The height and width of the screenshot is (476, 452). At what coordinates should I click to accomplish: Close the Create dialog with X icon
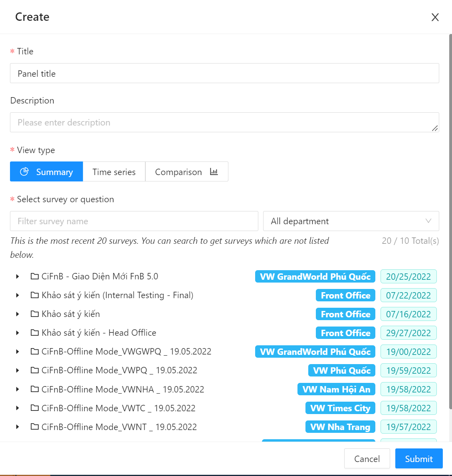click(435, 17)
